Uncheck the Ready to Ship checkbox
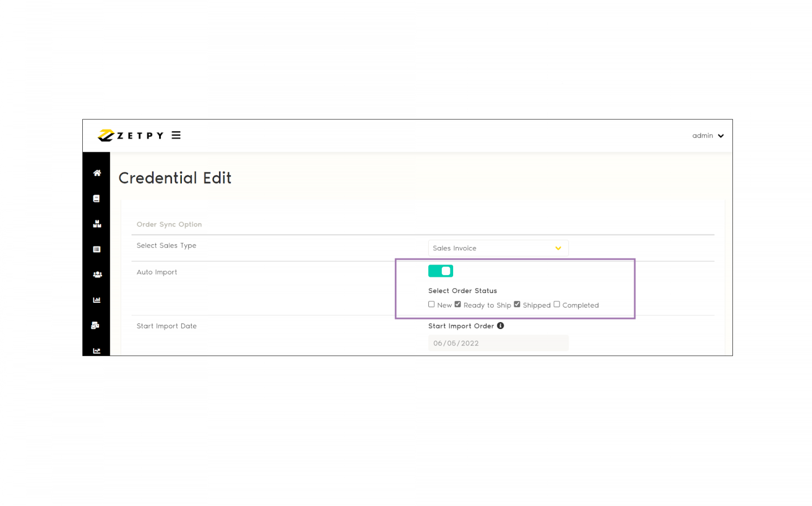 click(458, 304)
